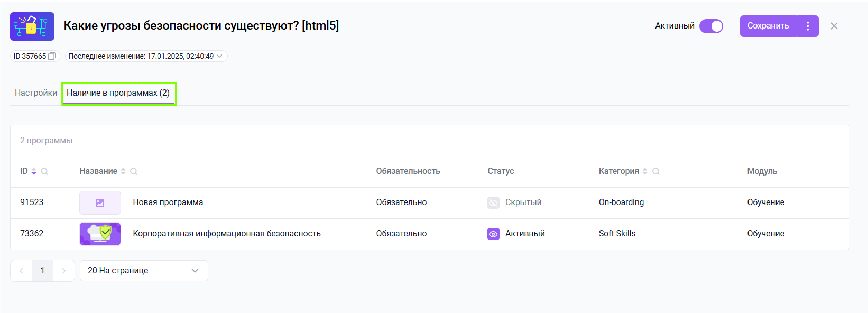Select the Наличие в программах tab
868x313 pixels.
(x=118, y=93)
